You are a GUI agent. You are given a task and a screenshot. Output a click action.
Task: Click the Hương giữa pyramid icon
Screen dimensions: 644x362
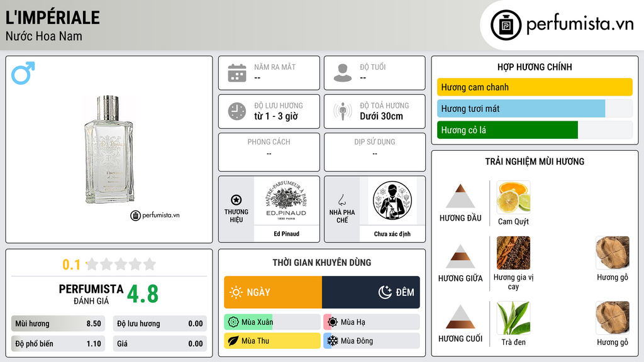(460, 256)
